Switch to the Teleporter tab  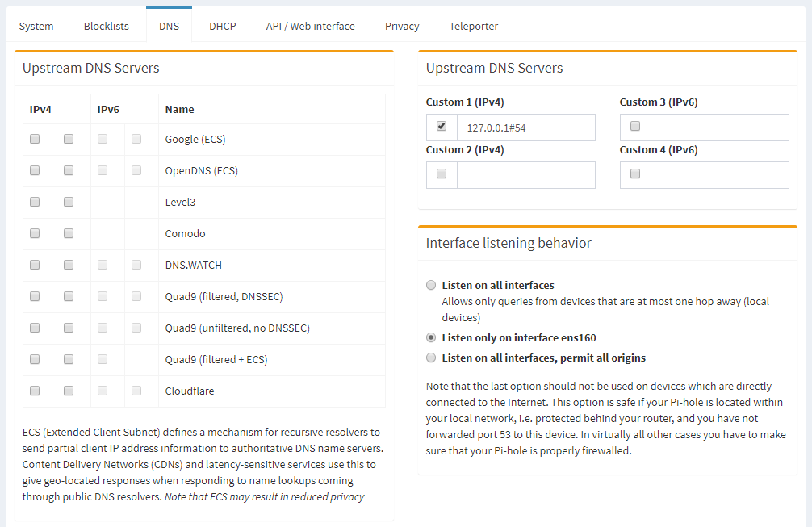tap(473, 26)
